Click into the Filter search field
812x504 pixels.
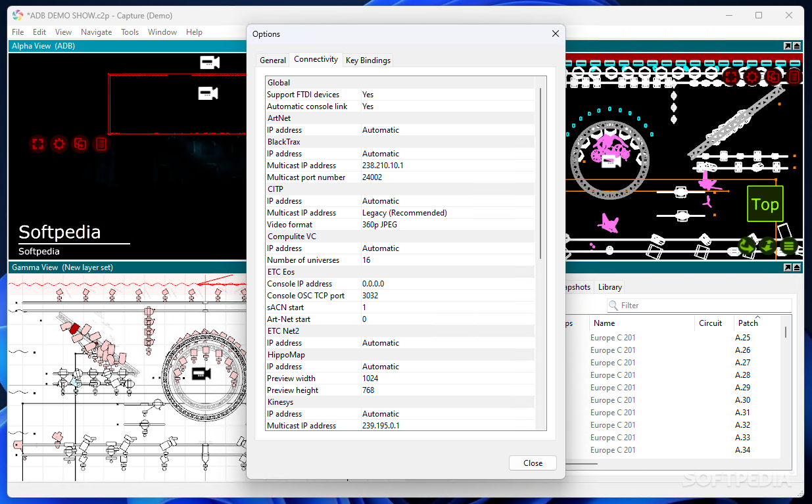700,306
